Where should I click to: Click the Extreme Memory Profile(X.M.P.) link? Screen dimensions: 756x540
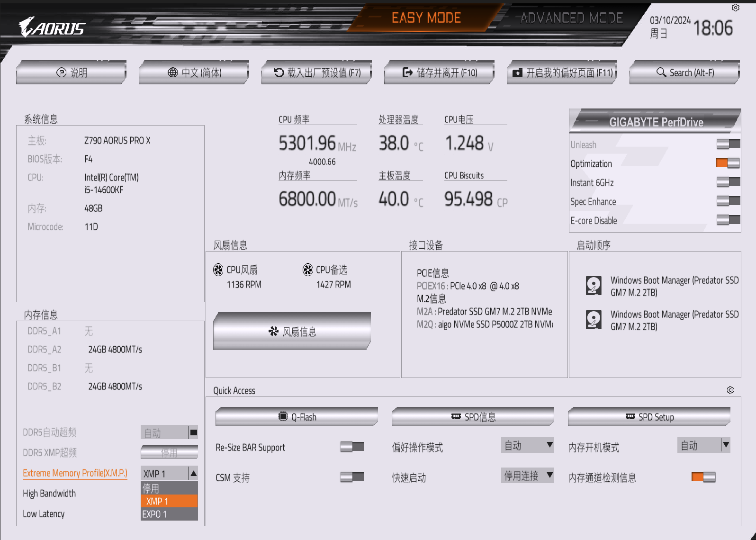pyautogui.click(x=75, y=473)
